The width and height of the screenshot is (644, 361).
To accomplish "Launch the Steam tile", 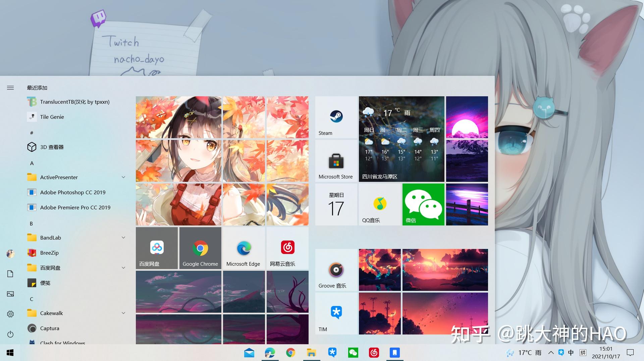I will [x=336, y=117].
